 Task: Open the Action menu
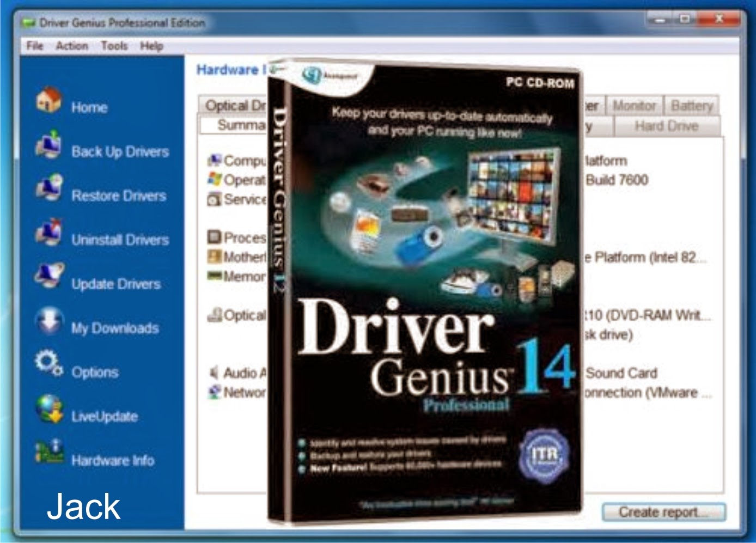71,46
